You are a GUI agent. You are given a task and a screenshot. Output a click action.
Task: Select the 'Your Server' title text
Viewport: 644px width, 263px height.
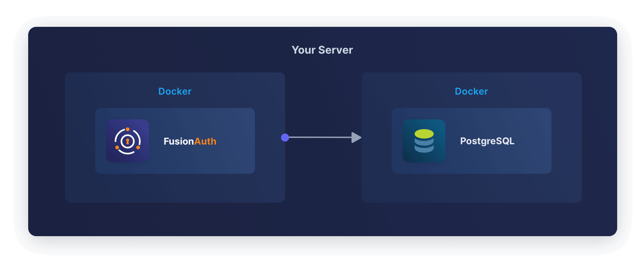coord(322,50)
